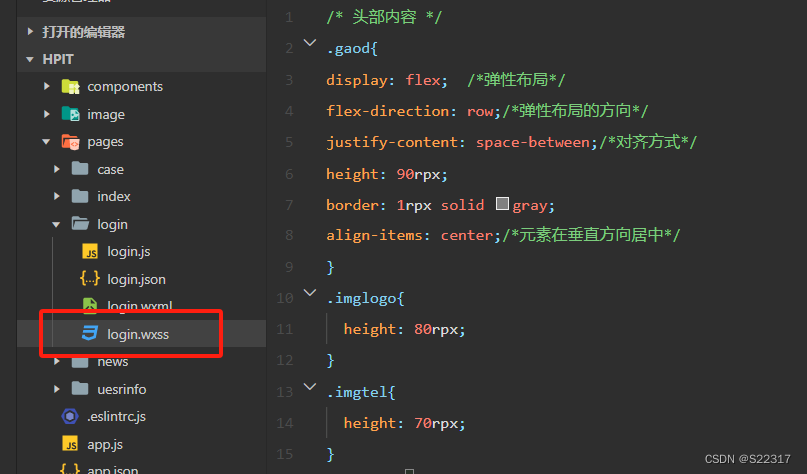Screen dimensions: 807x474
Task: Expand the case folder arrow
Action: [x=57, y=169]
